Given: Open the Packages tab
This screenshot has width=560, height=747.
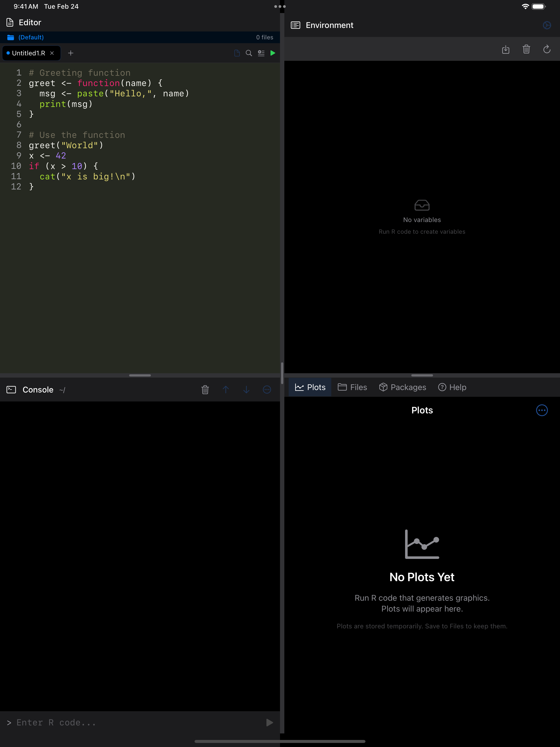Looking at the screenshot, I should pos(402,387).
